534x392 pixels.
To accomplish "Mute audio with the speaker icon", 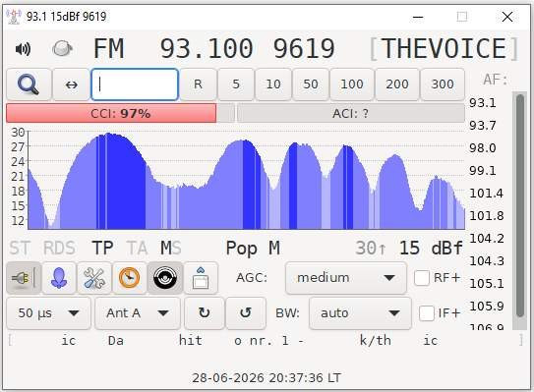I will click(23, 49).
